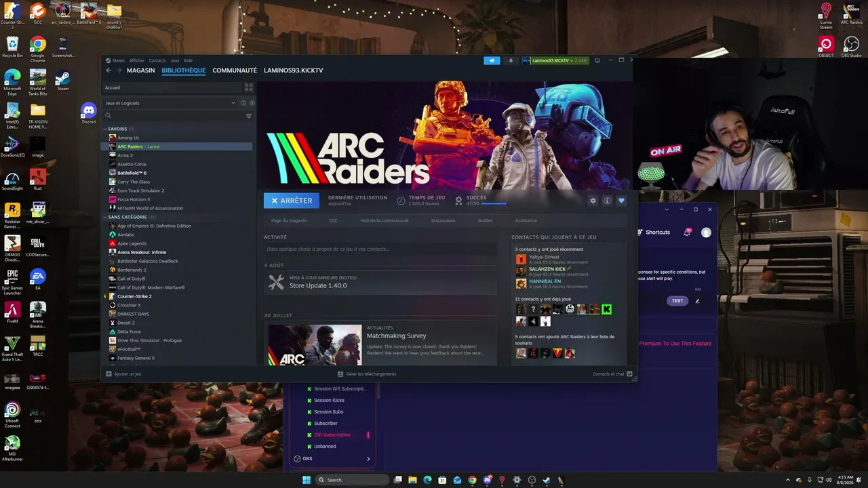Select Battlefield 6 in the Steam library
The image size is (868, 488).
(x=132, y=173)
